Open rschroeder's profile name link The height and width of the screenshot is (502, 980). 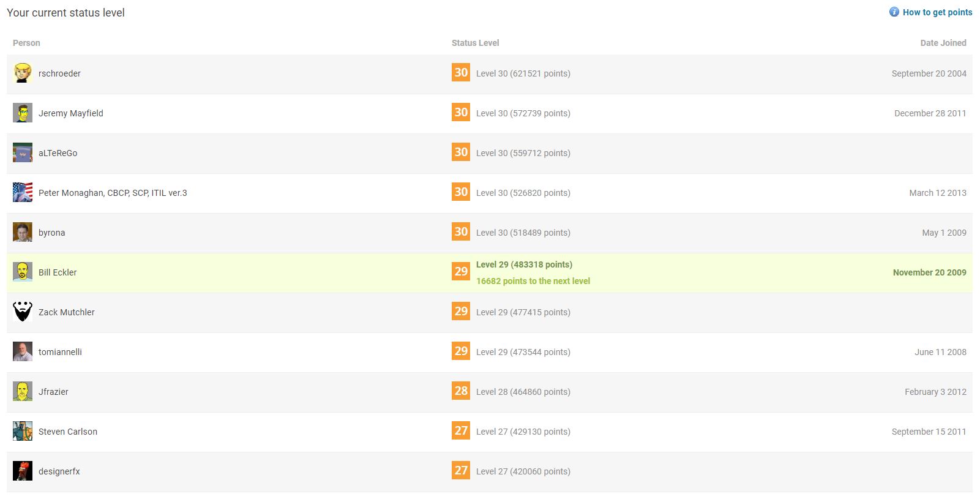tap(59, 73)
